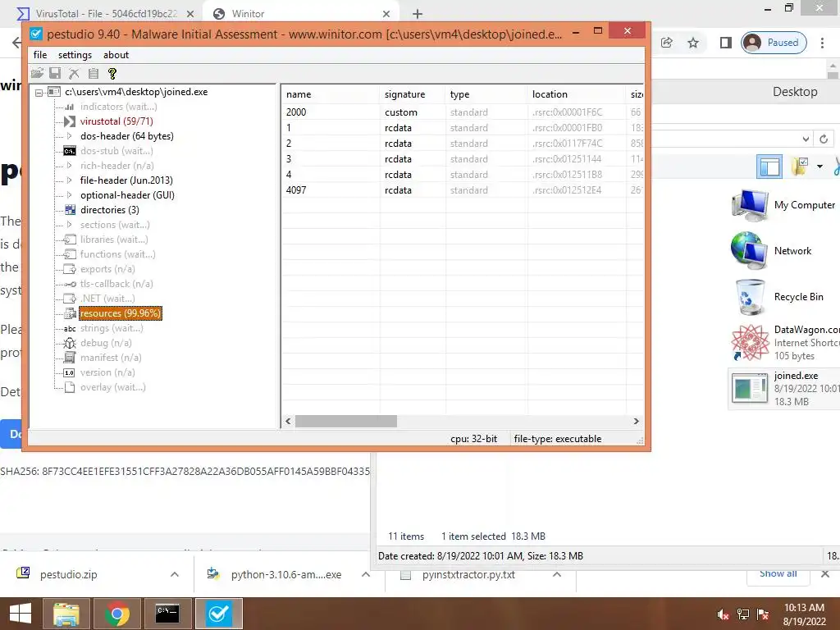Click the strings abc icon
The image size is (840, 630).
pyautogui.click(x=70, y=328)
